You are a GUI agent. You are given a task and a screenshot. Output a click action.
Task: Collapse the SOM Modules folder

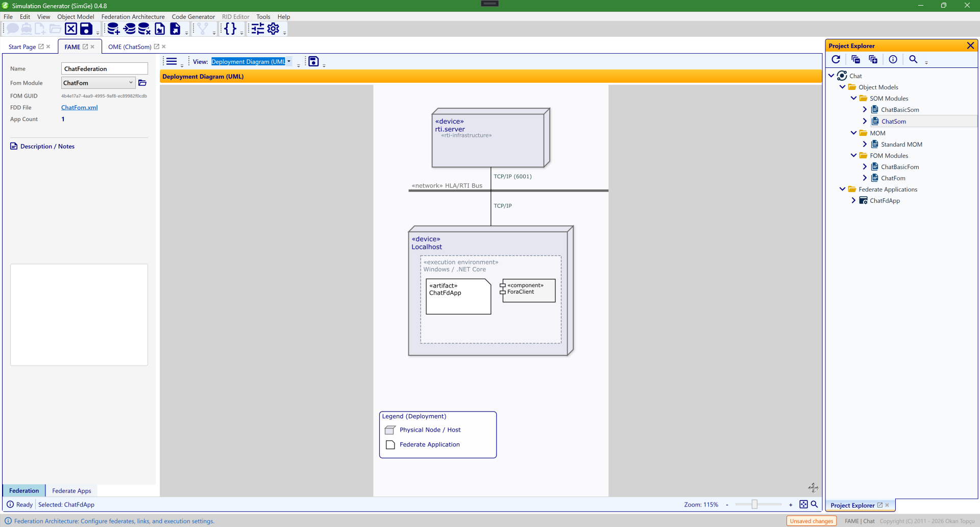pyautogui.click(x=854, y=98)
